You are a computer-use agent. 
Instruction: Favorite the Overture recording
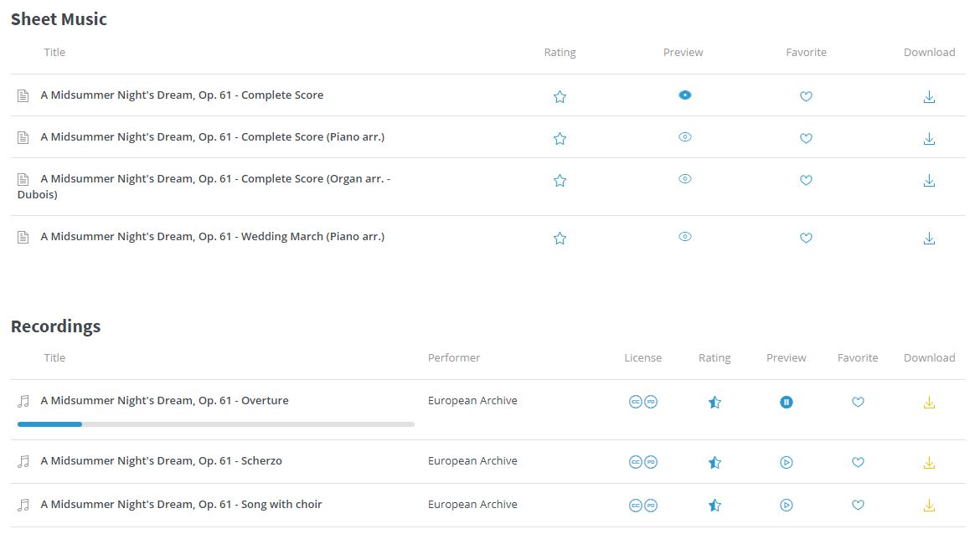point(858,403)
